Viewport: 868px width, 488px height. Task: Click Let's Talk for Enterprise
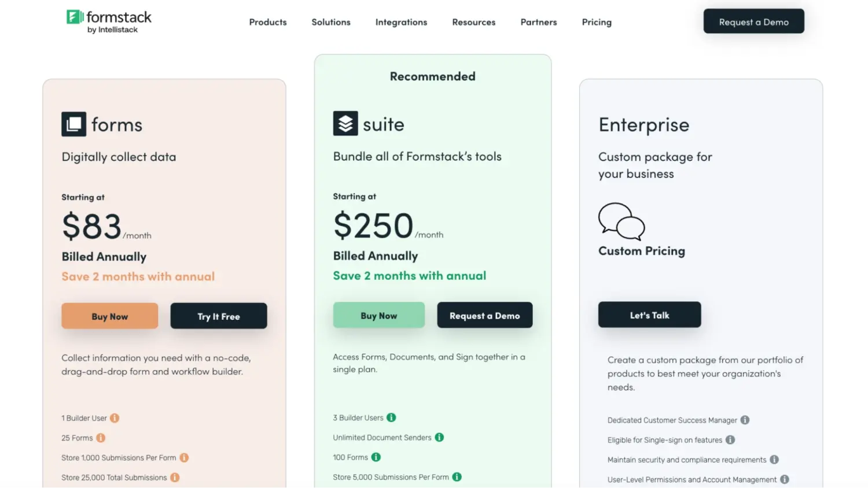[649, 315]
